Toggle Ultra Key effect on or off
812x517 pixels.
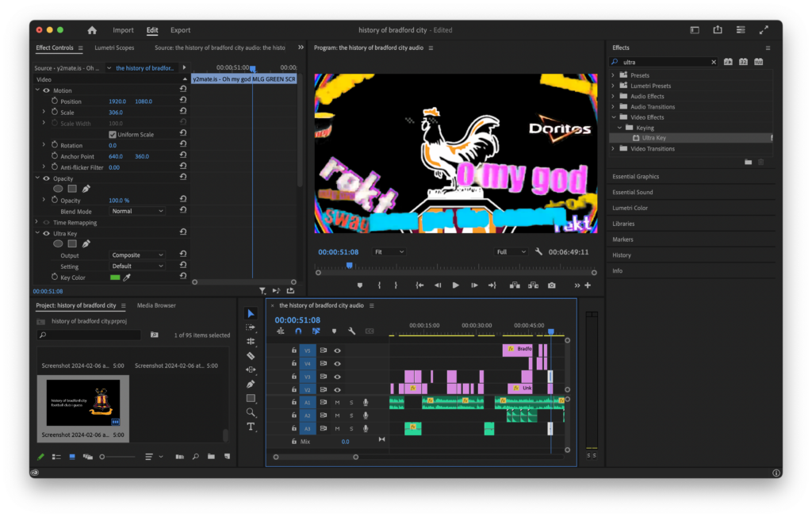[47, 234]
